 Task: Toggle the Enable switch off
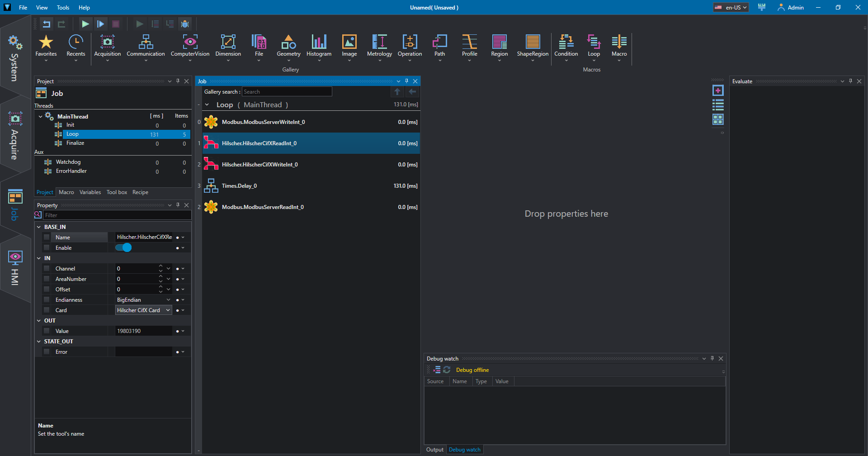[x=123, y=247]
